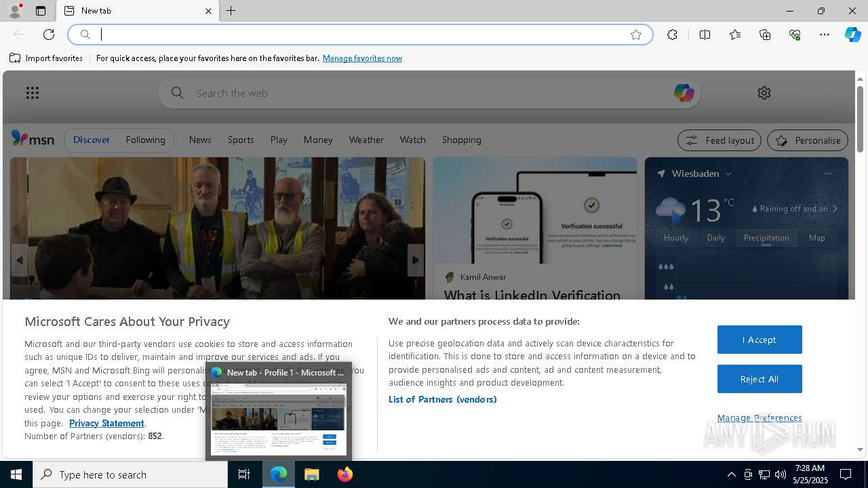Click Copilot icon in search box
The height and width of the screenshot is (488, 868).
(x=684, y=93)
